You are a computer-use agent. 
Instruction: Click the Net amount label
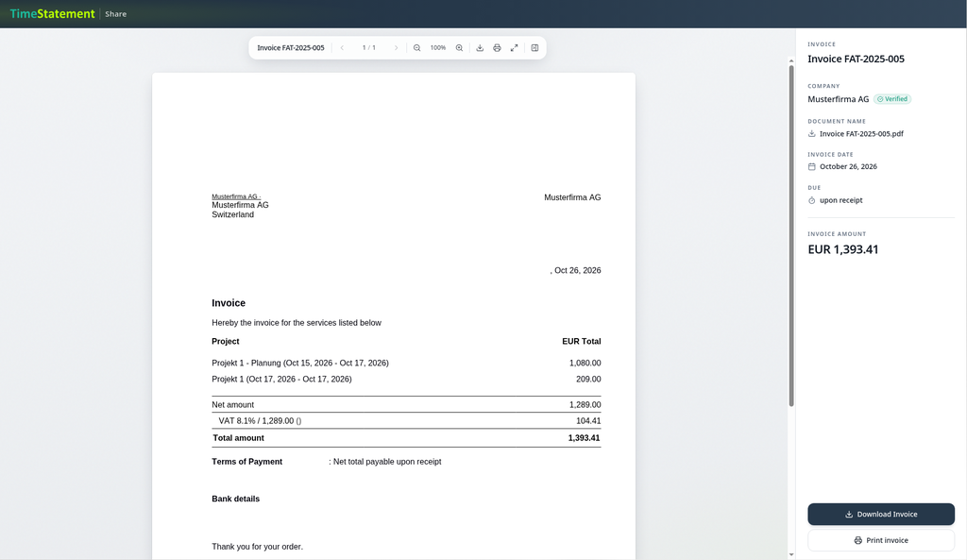pyautogui.click(x=232, y=404)
